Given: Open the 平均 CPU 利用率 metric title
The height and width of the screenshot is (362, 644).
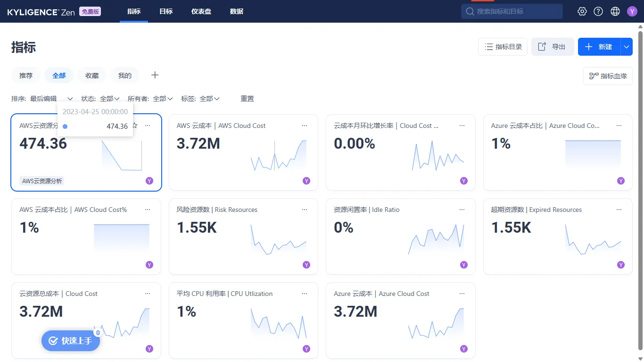Looking at the screenshot, I should (x=224, y=294).
